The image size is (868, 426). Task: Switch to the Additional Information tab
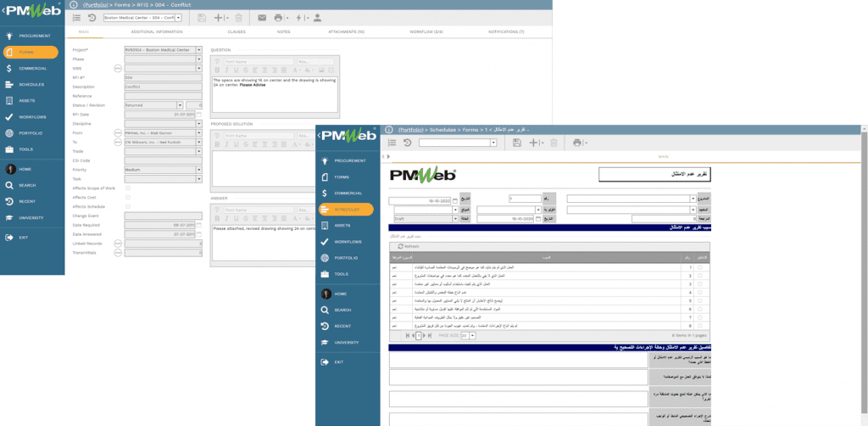pos(157,31)
